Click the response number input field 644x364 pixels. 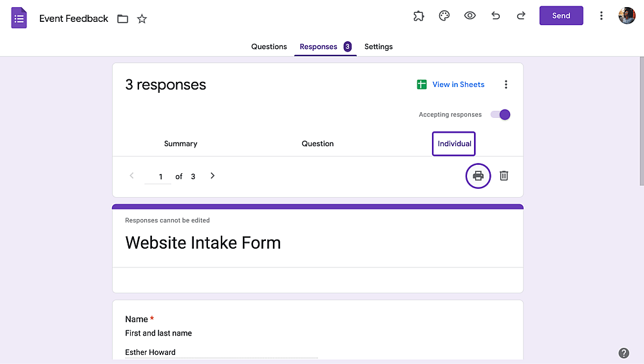(x=158, y=177)
